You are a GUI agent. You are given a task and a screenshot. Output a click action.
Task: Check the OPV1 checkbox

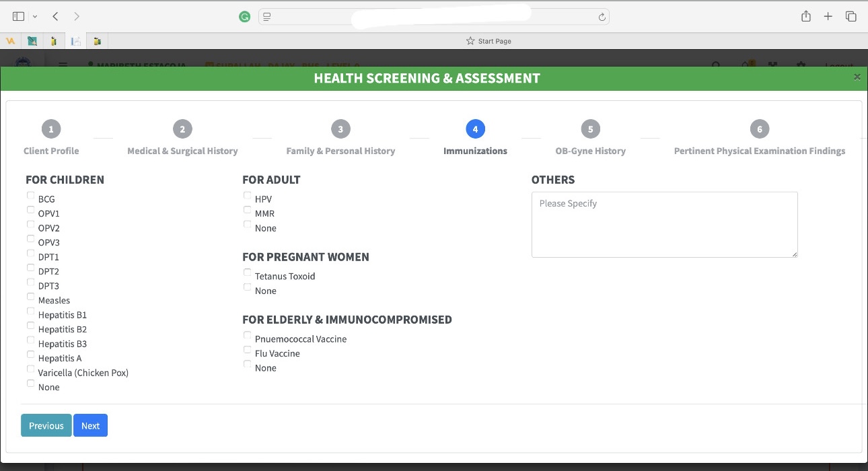tap(30, 210)
